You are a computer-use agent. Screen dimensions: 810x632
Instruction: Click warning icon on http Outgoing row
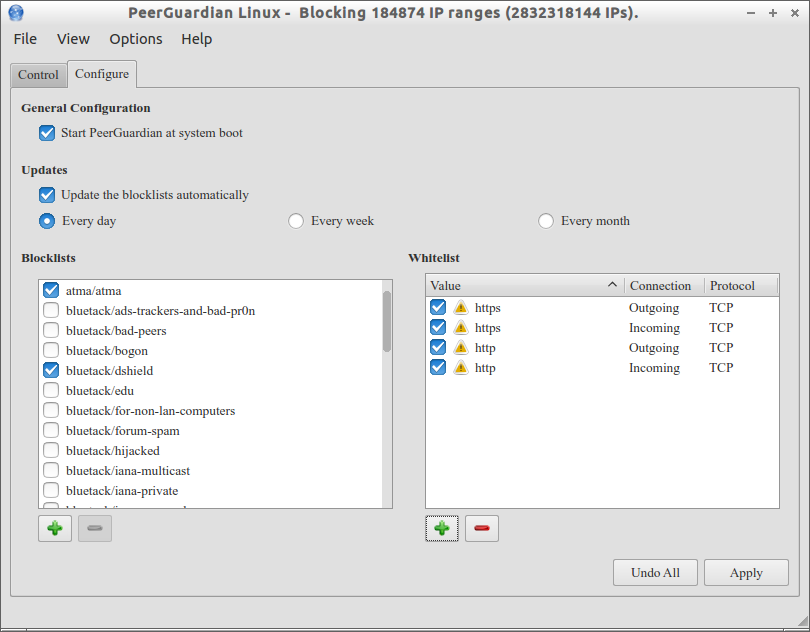pos(461,348)
